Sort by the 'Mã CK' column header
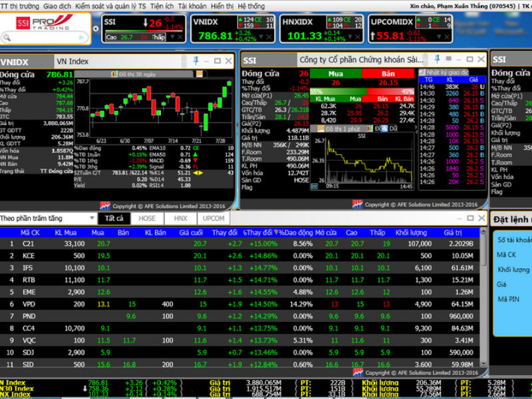Screen dimensions: 532x399 [30, 233]
